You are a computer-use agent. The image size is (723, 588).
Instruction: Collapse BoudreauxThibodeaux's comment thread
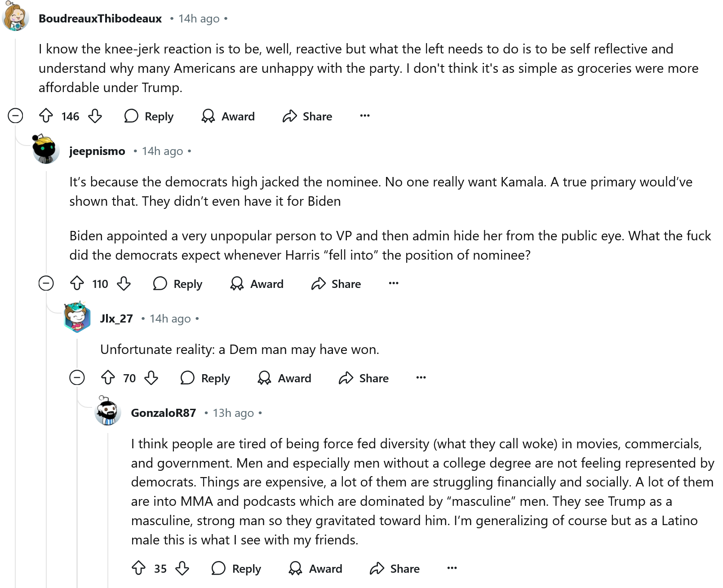click(x=15, y=116)
